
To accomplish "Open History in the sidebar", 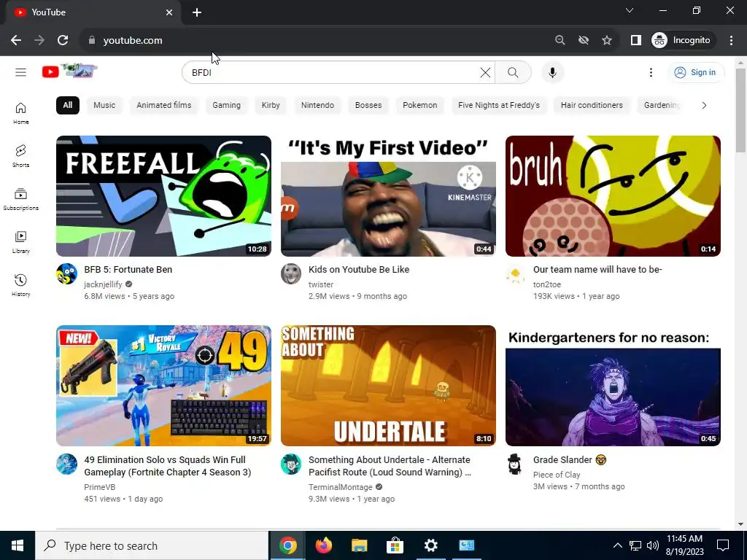I will pos(20,285).
